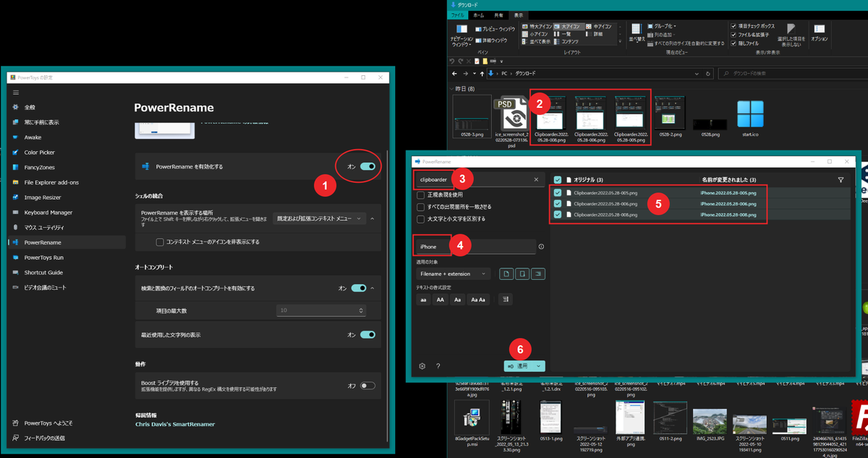Image resolution: width=868 pixels, height=458 pixels.
Task: Open ナビゲーション ウィンドウ in Explorer ribbon
Action: pyautogui.click(x=461, y=35)
